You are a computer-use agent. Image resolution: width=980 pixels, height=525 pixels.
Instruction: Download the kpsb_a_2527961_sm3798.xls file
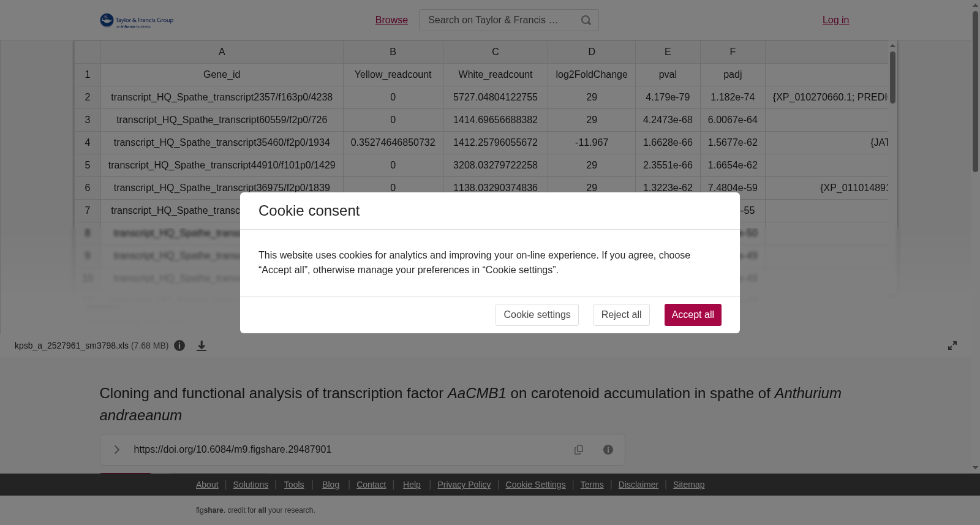(x=202, y=346)
